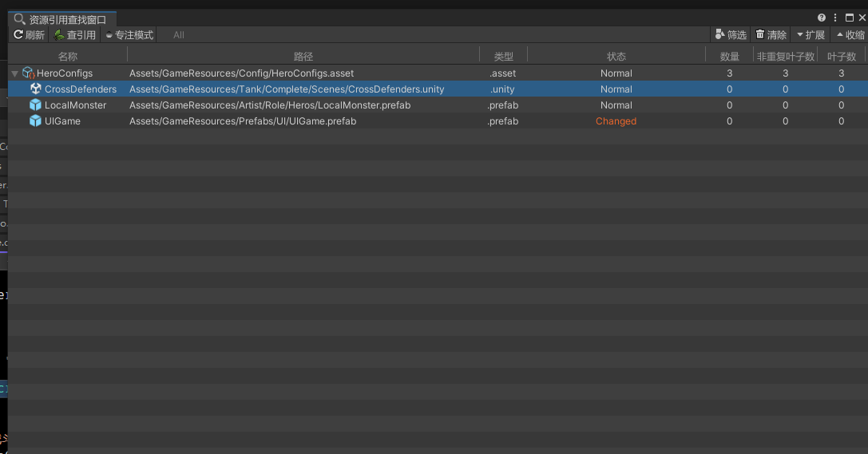Click the 查引用 find references button
Screen dimensions: 868x454
tap(75, 35)
